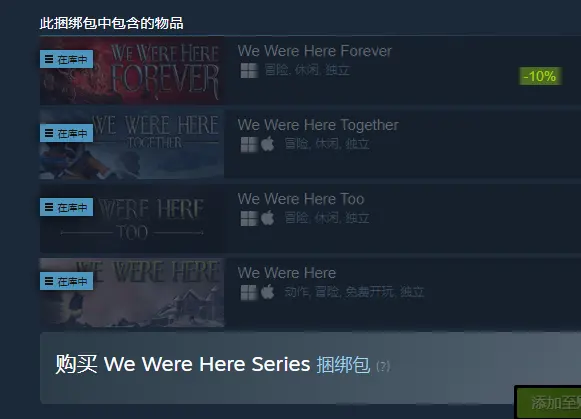The width and height of the screenshot is (581, 419).
Task: Click the 在库中 badge on We Were Here Forever
Action: coord(66,59)
